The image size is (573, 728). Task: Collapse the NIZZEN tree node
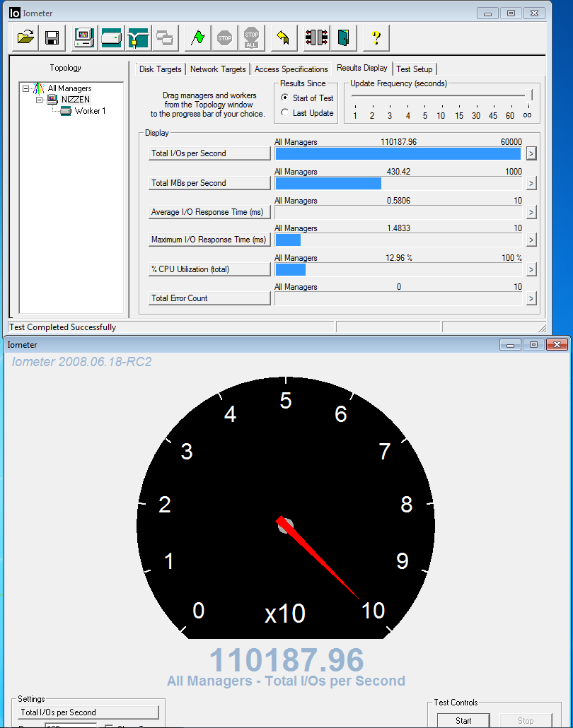[x=40, y=100]
